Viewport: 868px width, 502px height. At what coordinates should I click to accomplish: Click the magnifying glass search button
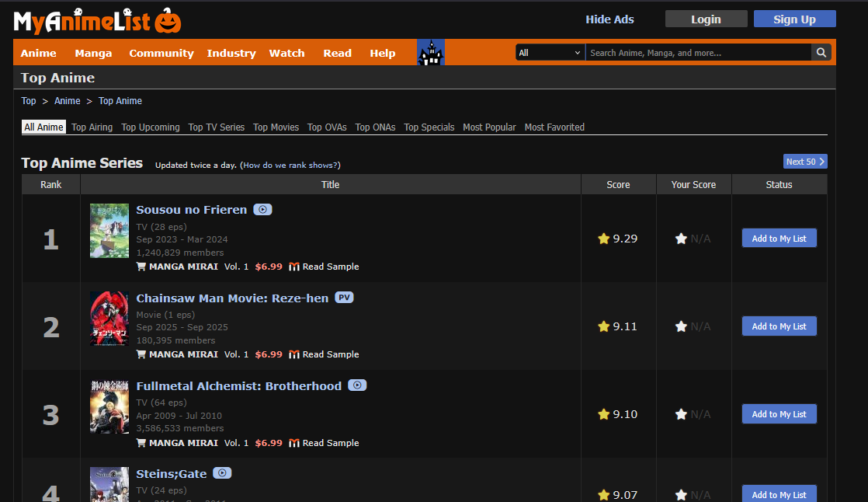[x=821, y=53]
